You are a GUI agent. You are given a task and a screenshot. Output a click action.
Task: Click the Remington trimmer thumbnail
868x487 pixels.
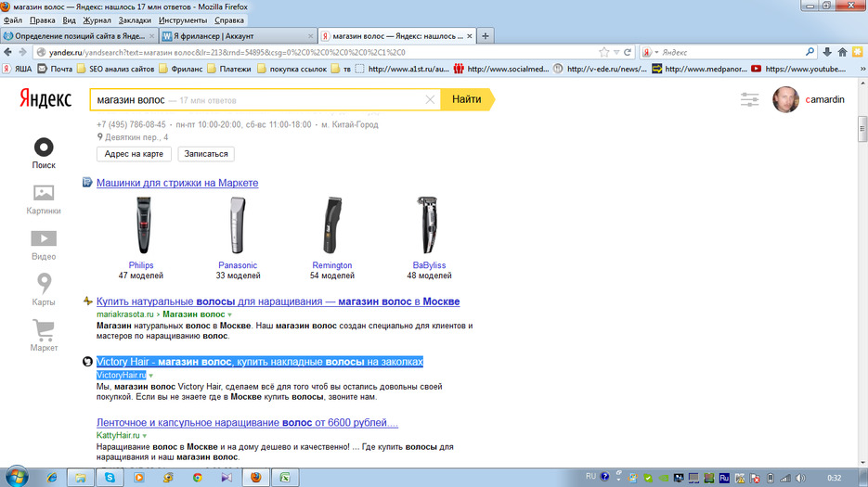pos(332,225)
